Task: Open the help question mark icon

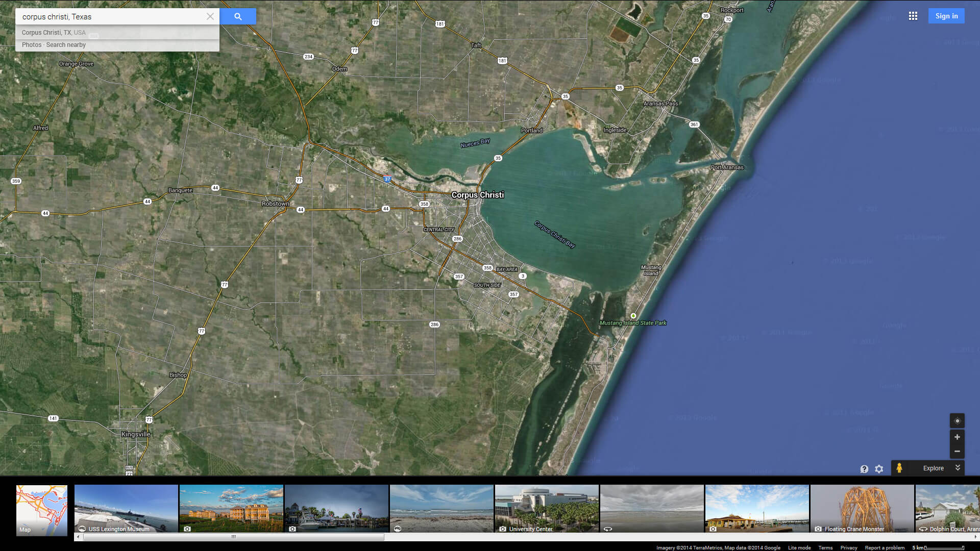Action: tap(864, 469)
